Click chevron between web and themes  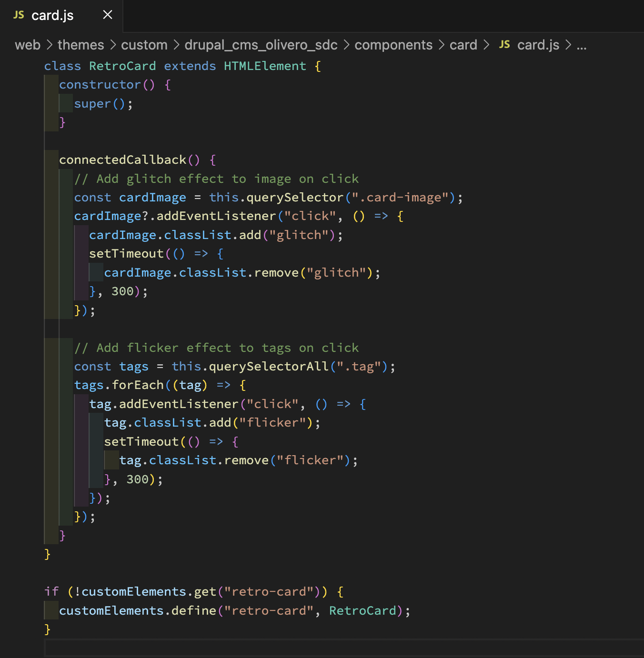[50, 45]
